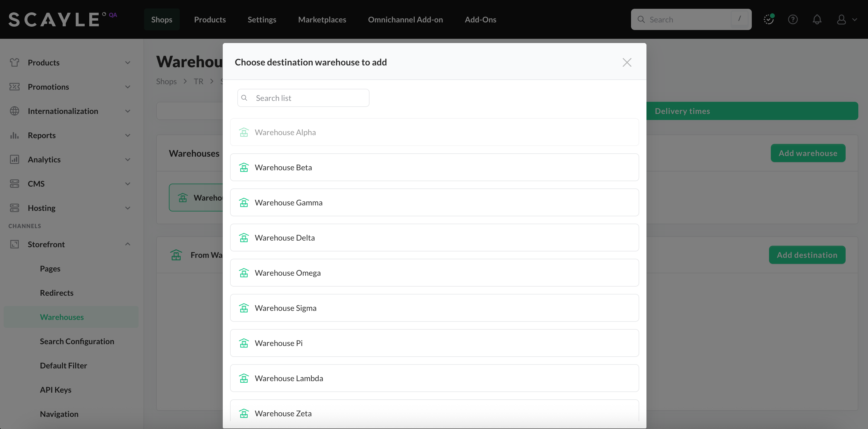Click the Warehouse Omega building icon
This screenshot has height=429, width=868.
coord(244,272)
